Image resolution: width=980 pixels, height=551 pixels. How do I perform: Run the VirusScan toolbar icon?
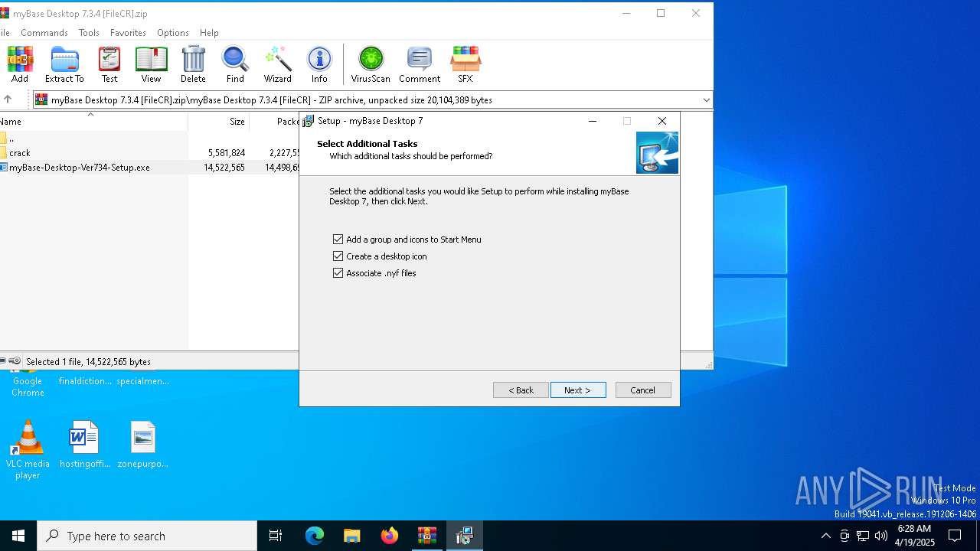tap(371, 64)
